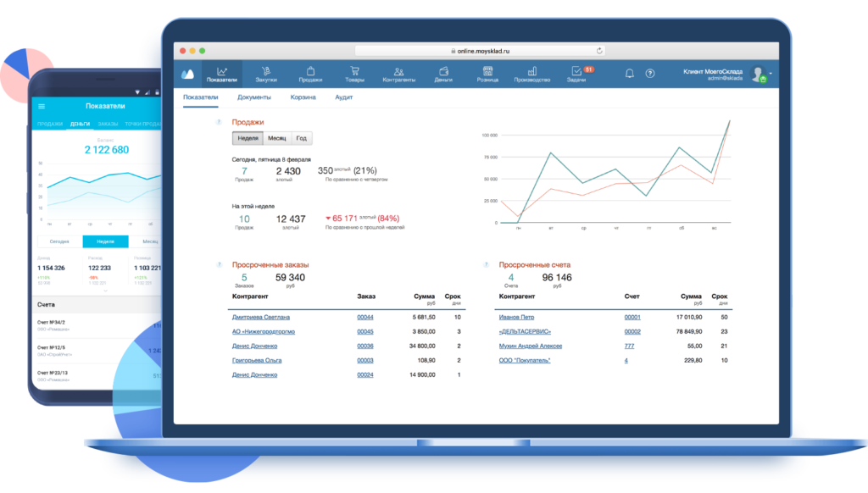
Task: Switch sales period to Год
Action: (x=300, y=138)
